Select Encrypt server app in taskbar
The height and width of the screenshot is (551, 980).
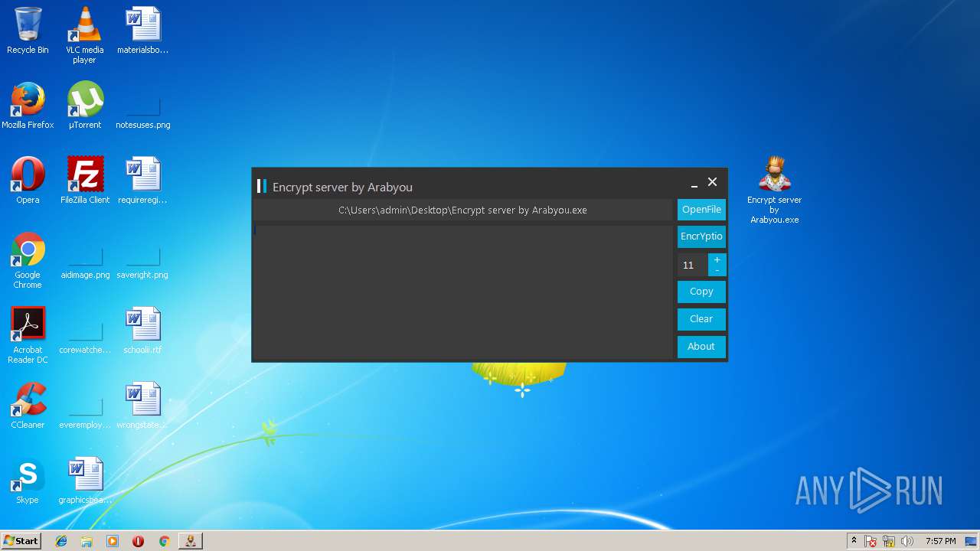[x=190, y=541]
